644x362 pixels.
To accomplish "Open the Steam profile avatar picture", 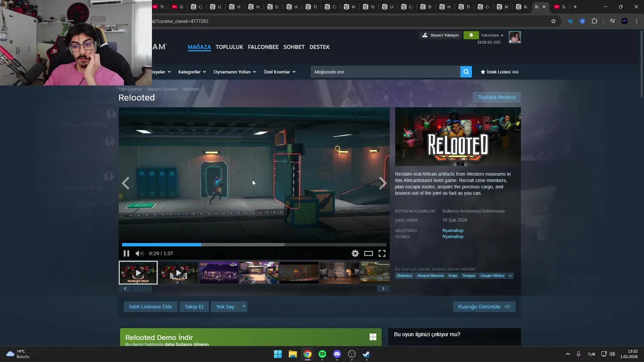I will [515, 37].
